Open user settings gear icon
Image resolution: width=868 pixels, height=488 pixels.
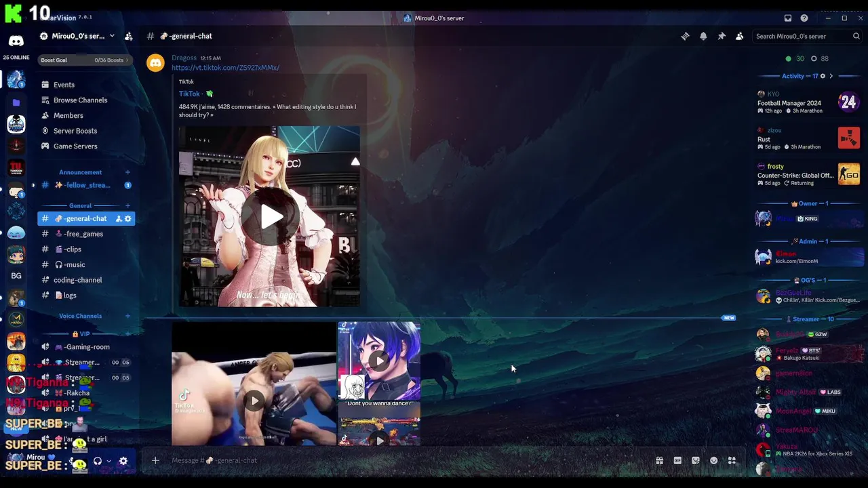pyautogui.click(x=123, y=461)
